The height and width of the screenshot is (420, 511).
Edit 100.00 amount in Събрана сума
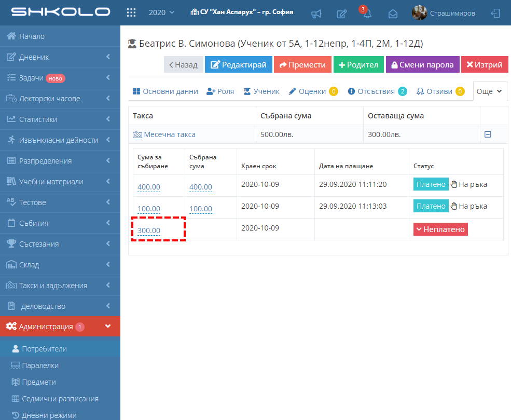(x=200, y=209)
